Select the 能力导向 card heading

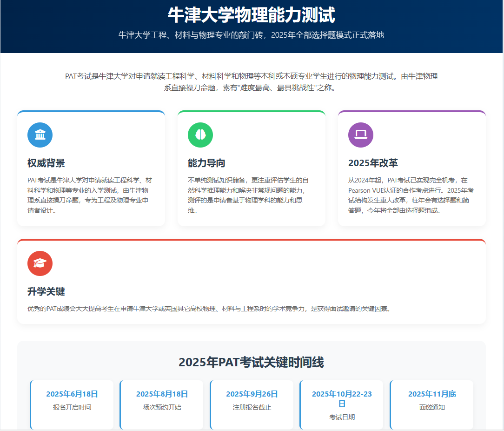tap(206, 163)
